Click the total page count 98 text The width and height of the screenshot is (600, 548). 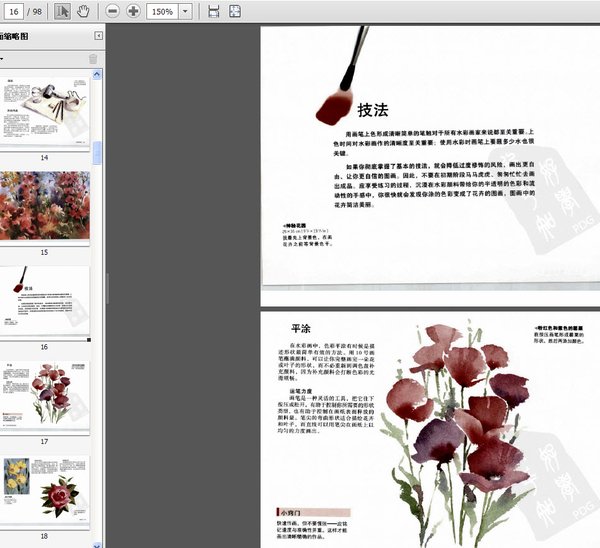click(x=37, y=11)
